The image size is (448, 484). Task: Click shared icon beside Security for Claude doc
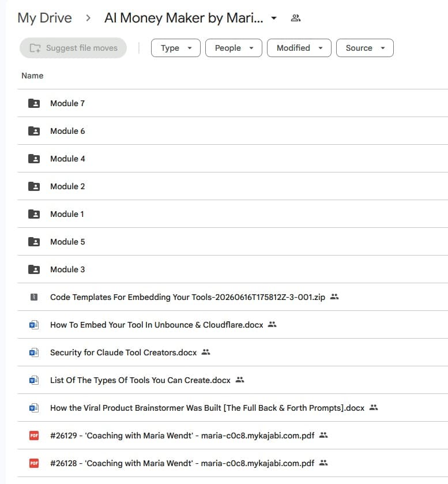(206, 352)
